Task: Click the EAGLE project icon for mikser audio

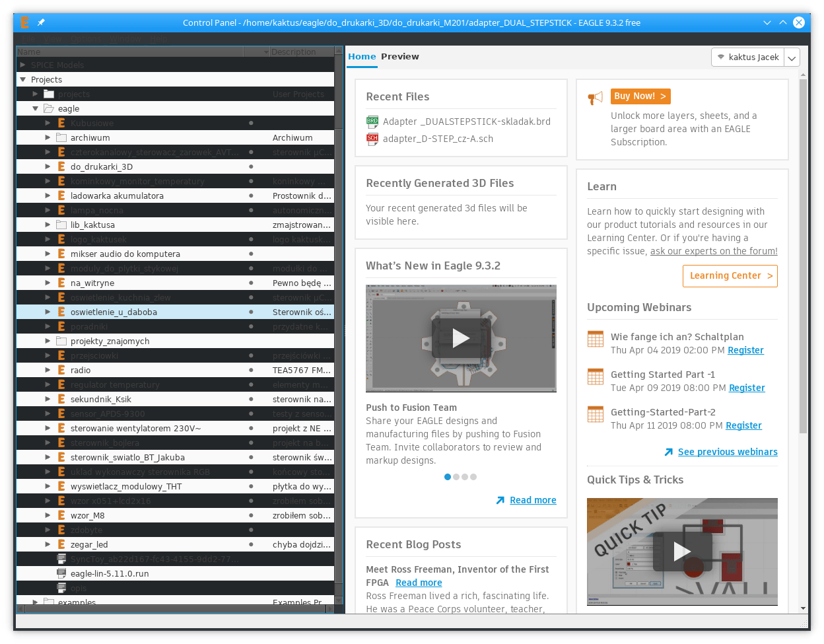Action: point(61,254)
